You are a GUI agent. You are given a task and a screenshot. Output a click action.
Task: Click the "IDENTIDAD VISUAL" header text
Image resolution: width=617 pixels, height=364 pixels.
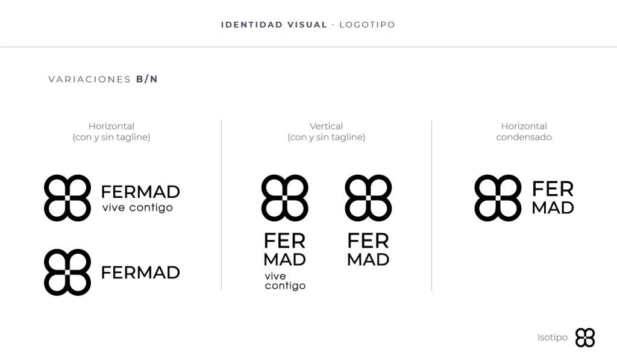coord(274,25)
